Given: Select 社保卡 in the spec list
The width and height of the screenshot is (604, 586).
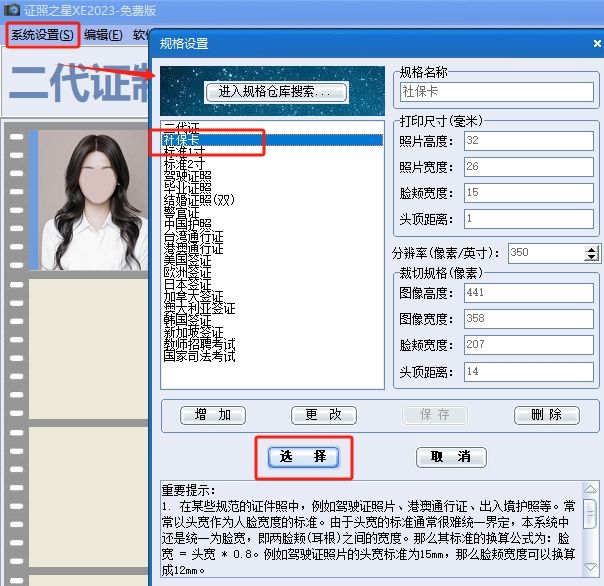Looking at the screenshot, I should pyautogui.click(x=272, y=140).
